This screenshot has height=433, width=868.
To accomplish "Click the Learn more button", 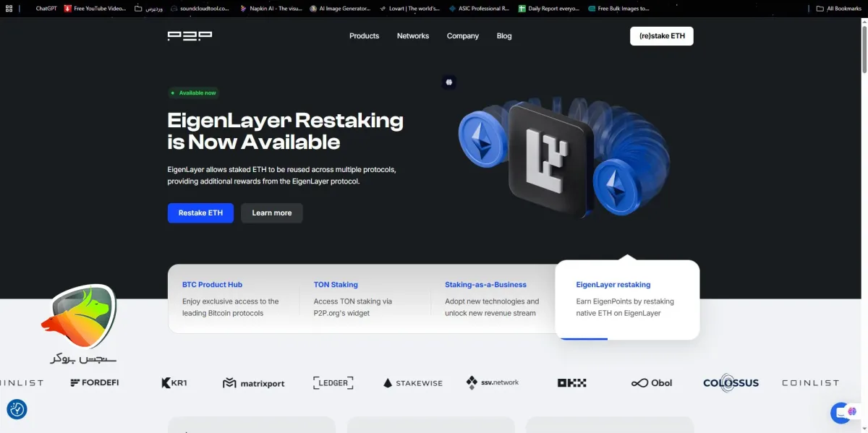I will (x=272, y=213).
